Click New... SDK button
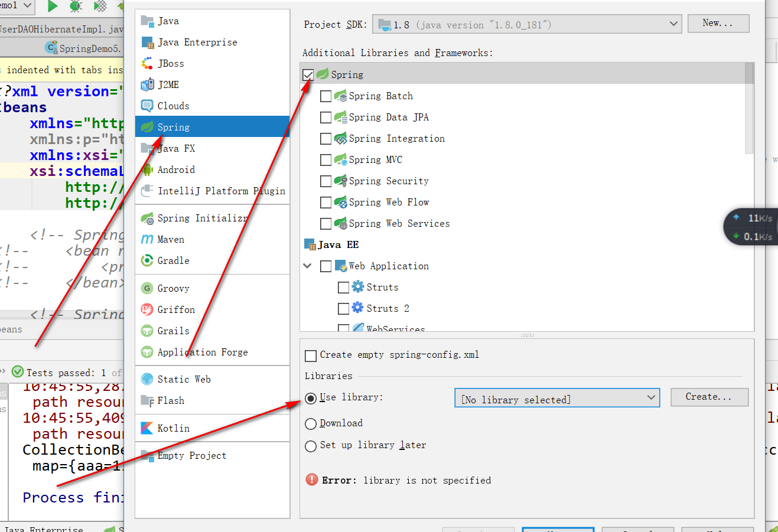Image resolution: width=778 pixels, height=532 pixels. click(718, 23)
